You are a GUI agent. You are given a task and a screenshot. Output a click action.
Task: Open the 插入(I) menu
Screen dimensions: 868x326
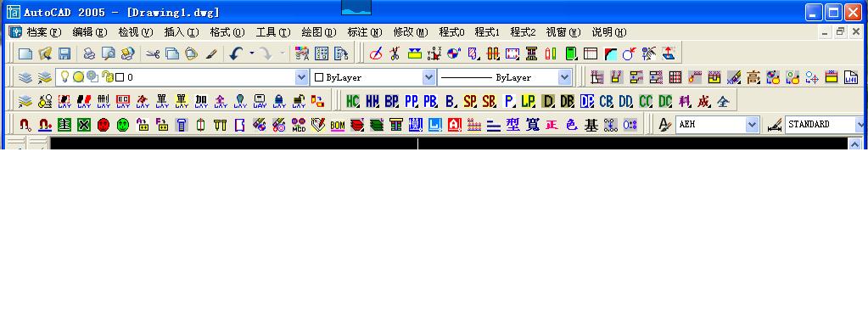(182, 32)
